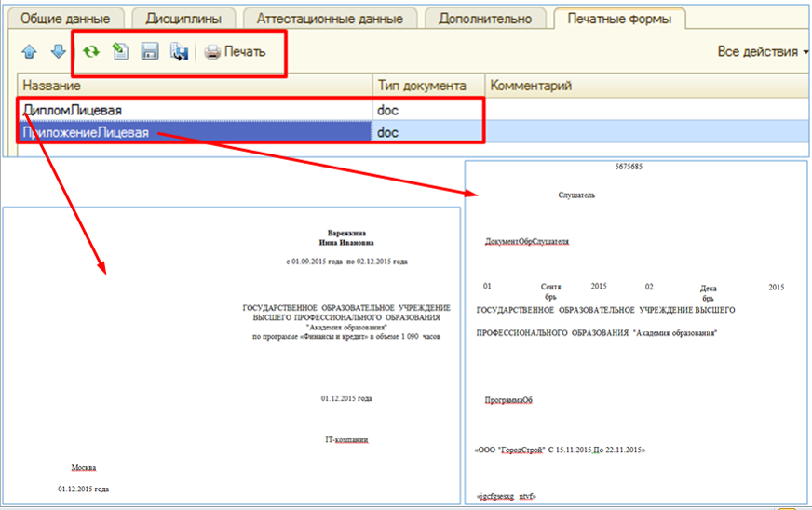Click the move down arrow icon
Viewport: 812px width, 510px height.
point(58,52)
